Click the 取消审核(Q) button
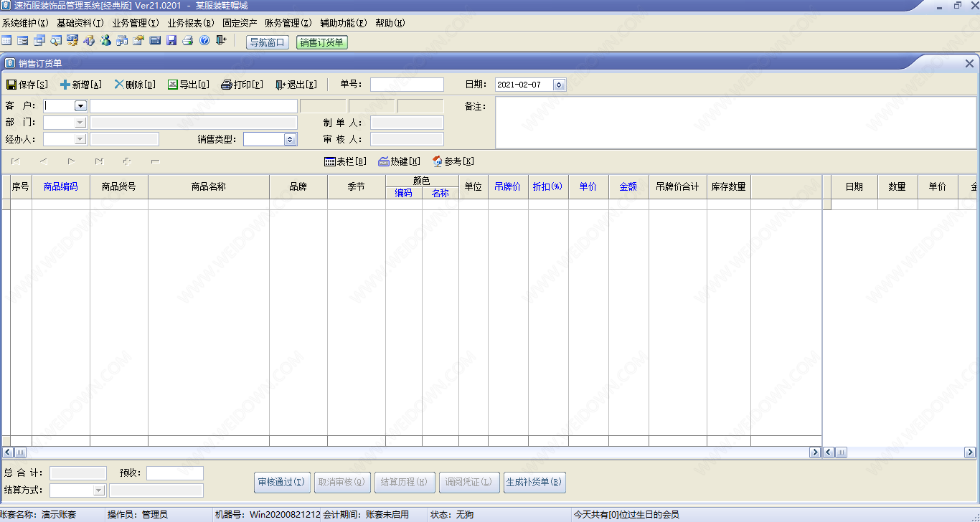 click(342, 482)
